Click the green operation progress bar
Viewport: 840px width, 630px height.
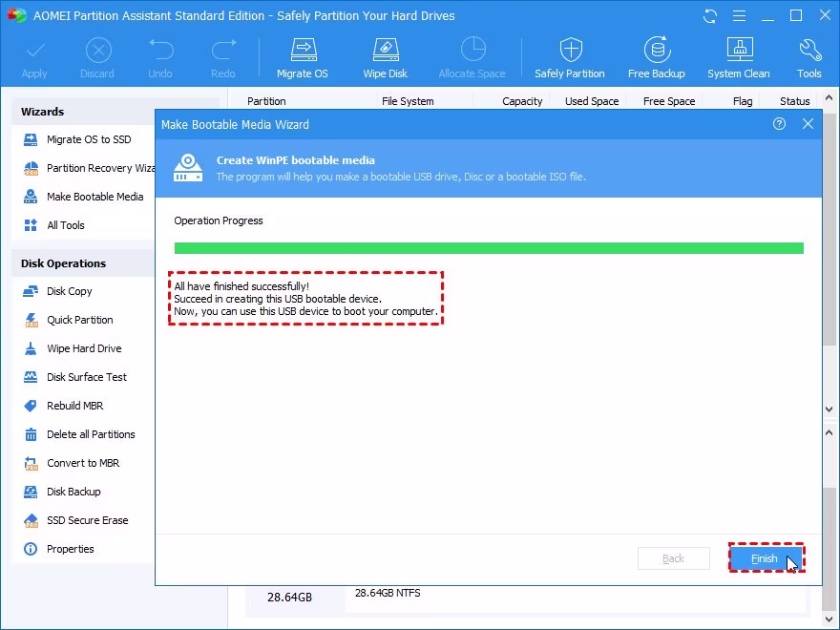(x=489, y=248)
